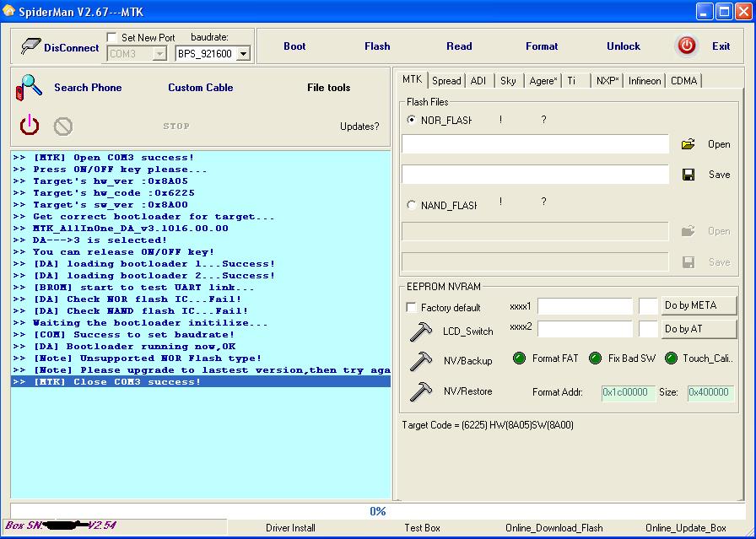Open the COM3 port dropdown
756x539 pixels.
tap(159, 54)
